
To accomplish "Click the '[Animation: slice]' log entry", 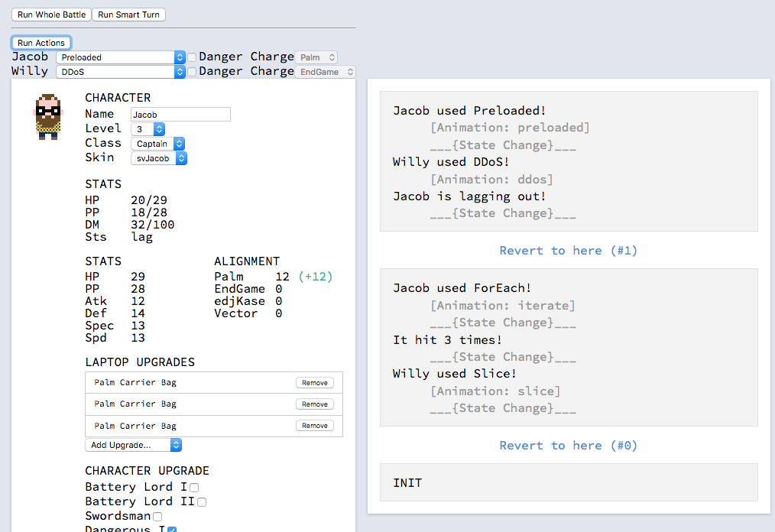I will (495, 391).
